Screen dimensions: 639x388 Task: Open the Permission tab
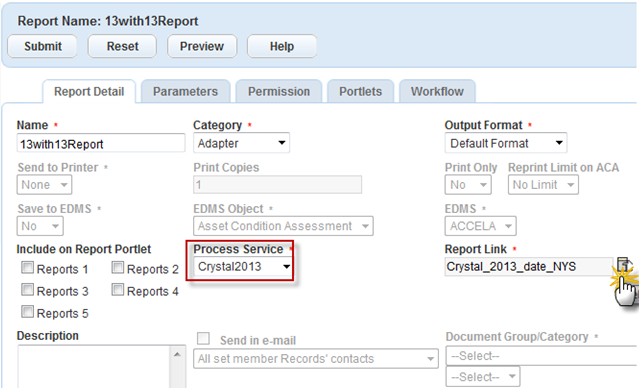[x=279, y=91]
